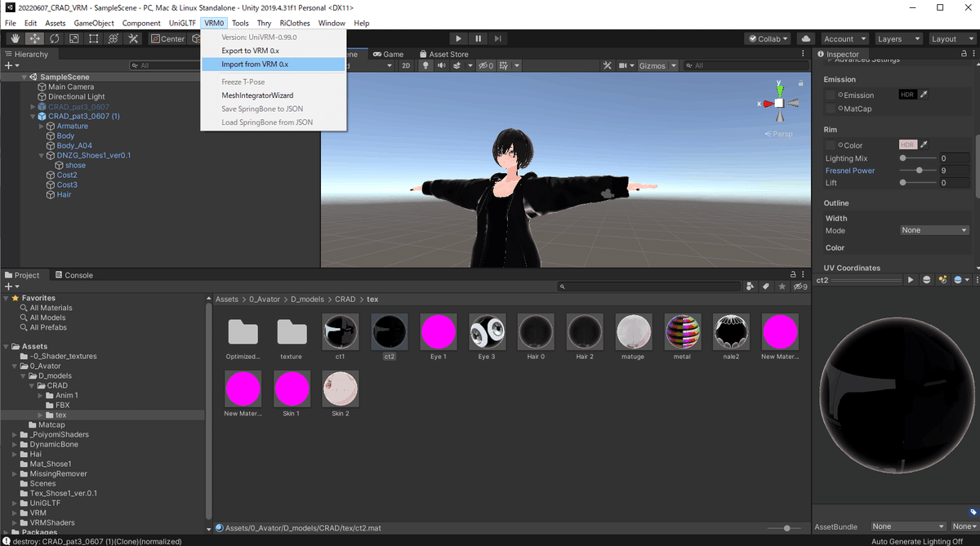Image resolution: width=980 pixels, height=546 pixels.
Task: Select the Rotate tool
Action: [54, 38]
